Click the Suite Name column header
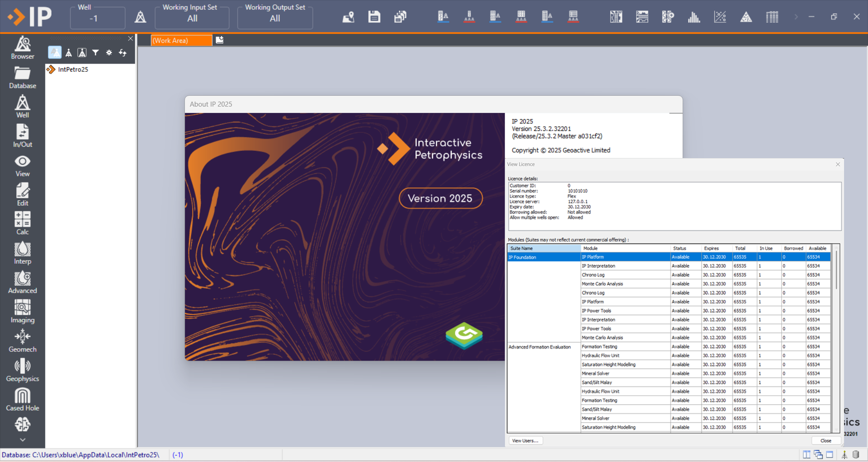The image size is (868, 462). (544, 248)
